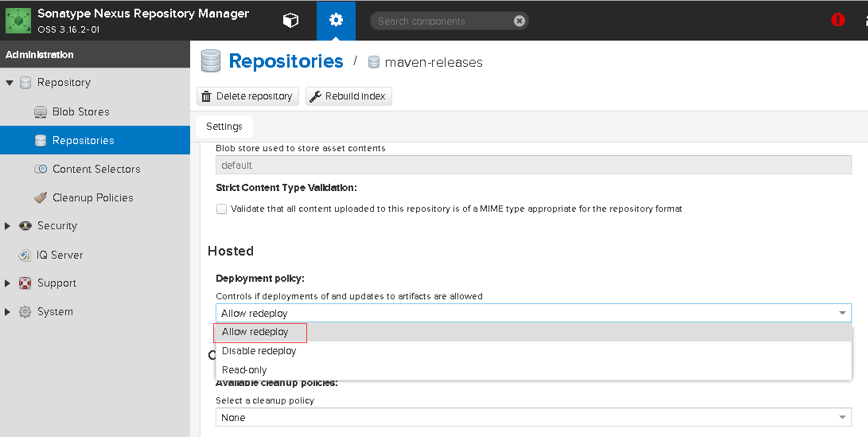Open Browse mode via the cube icon
Screen dimensions: 868x437
290,21
